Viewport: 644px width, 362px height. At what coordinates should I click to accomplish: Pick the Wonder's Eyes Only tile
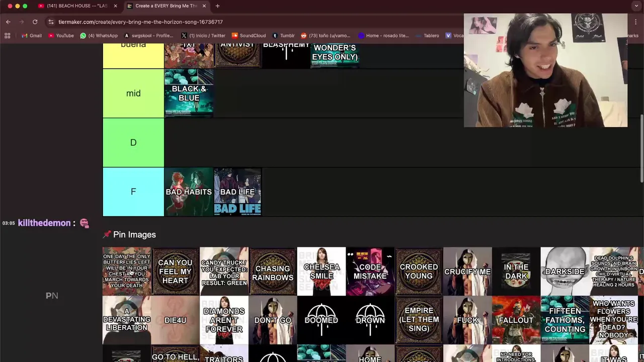tap(335, 55)
